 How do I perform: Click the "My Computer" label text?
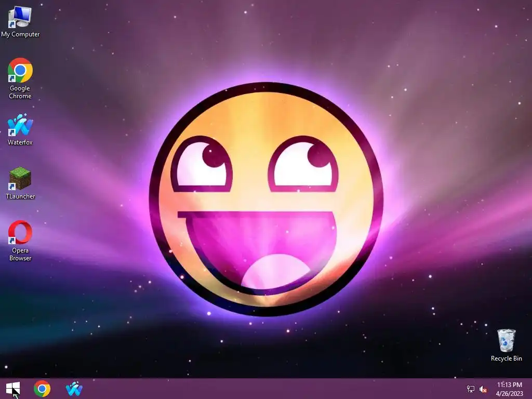20,34
